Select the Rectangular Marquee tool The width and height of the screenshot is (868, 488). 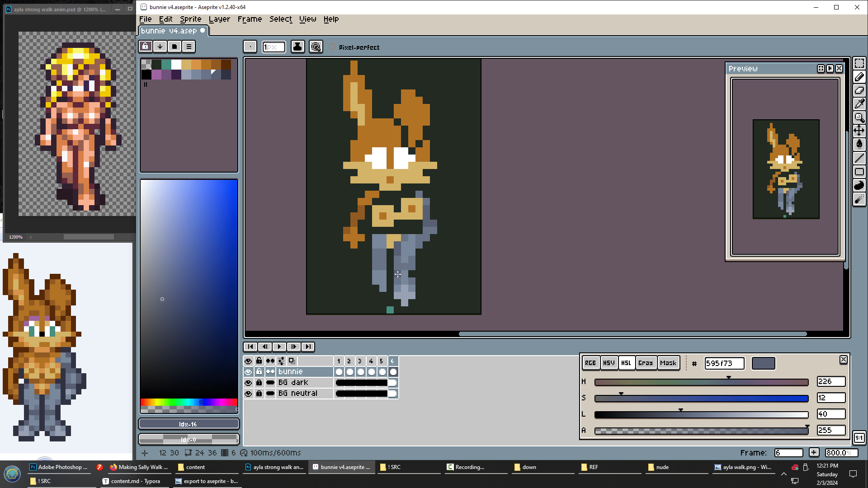[x=859, y=63]
